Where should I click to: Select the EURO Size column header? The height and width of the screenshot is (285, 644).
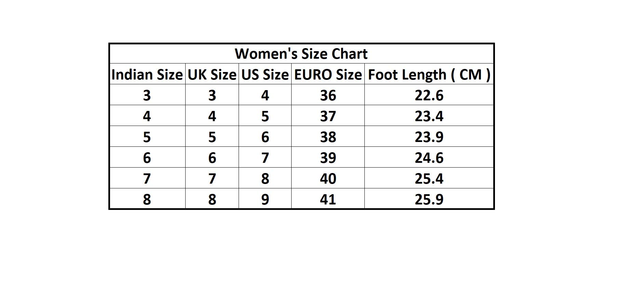tap(328, 75)
